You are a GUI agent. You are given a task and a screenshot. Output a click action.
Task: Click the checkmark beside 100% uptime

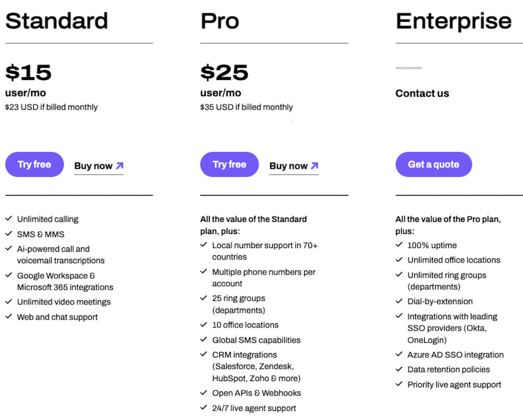tap(399, 245)
